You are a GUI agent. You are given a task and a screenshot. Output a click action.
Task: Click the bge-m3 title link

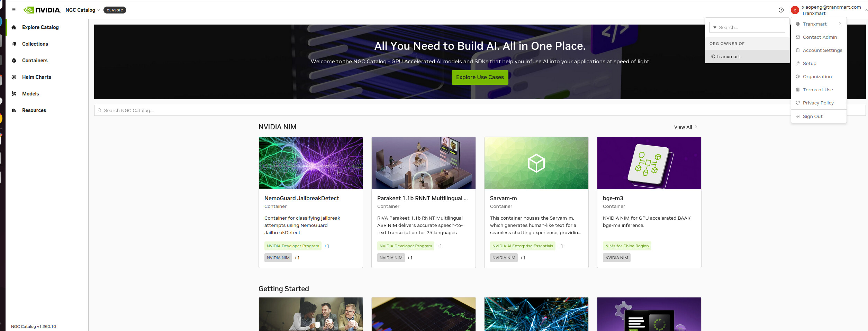pos(613,198)
